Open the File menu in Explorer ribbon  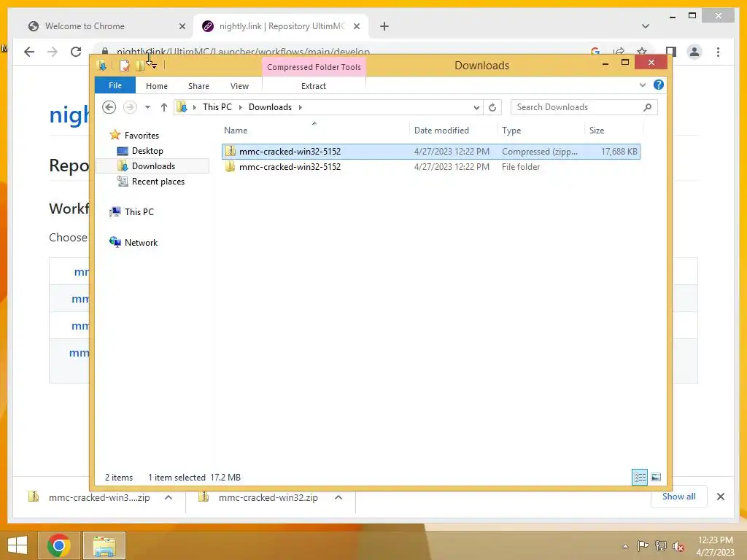tap(115, 85)
